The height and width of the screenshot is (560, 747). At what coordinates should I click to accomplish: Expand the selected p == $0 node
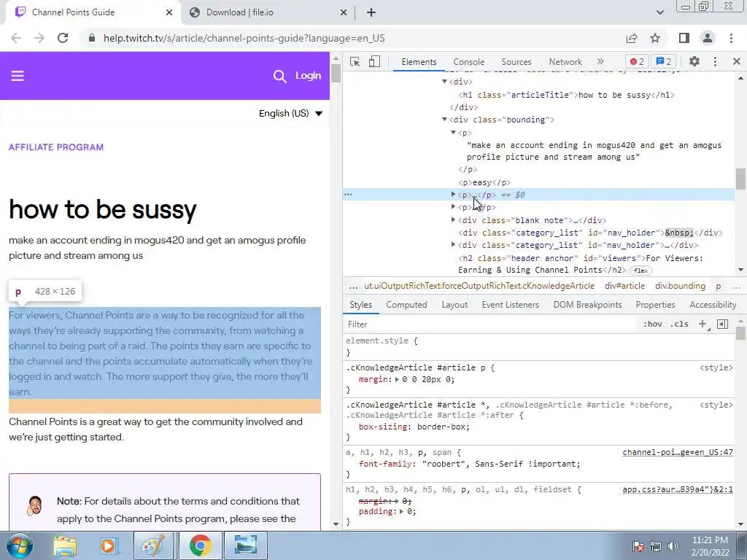454,194
